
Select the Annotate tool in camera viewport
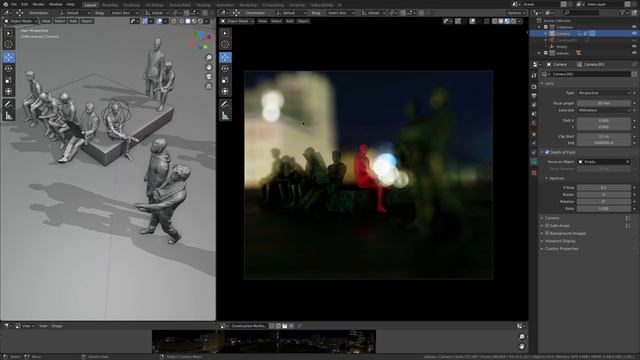point(225,104)
